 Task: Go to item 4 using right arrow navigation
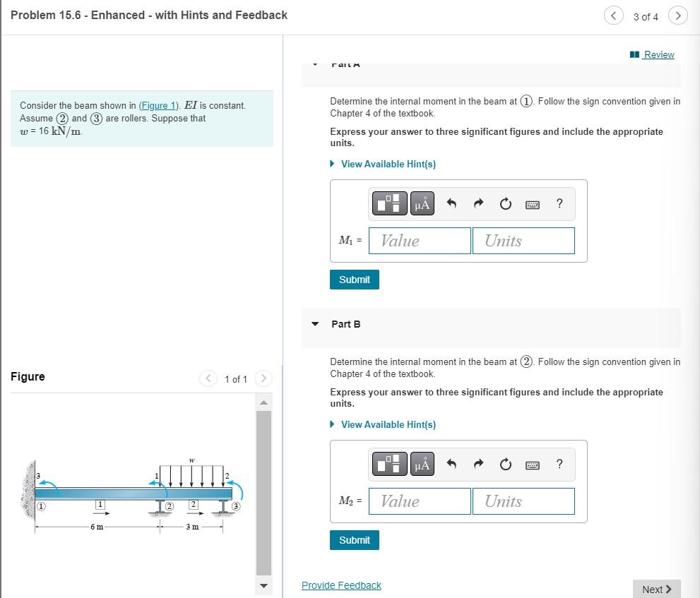[x=677, y=15]
